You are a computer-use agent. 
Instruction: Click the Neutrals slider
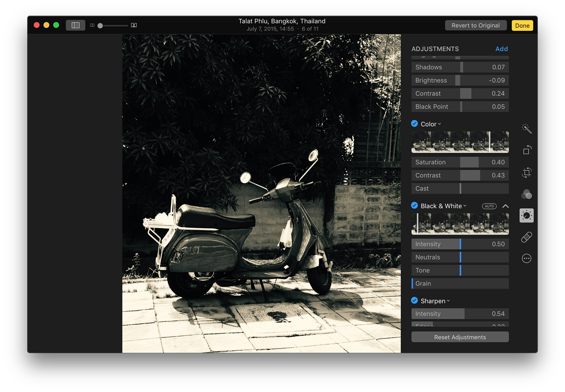(x=460, y=257)
